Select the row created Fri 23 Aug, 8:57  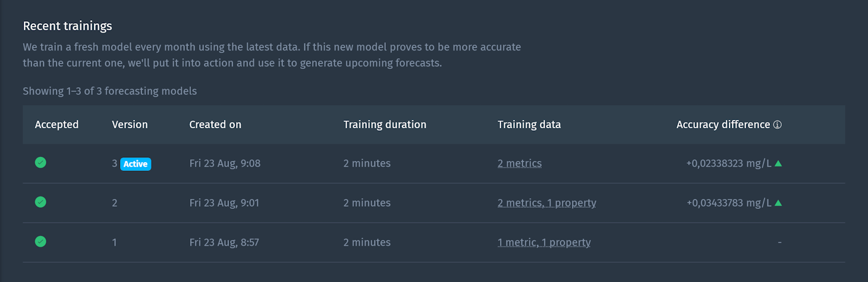[x=433, y=242]
